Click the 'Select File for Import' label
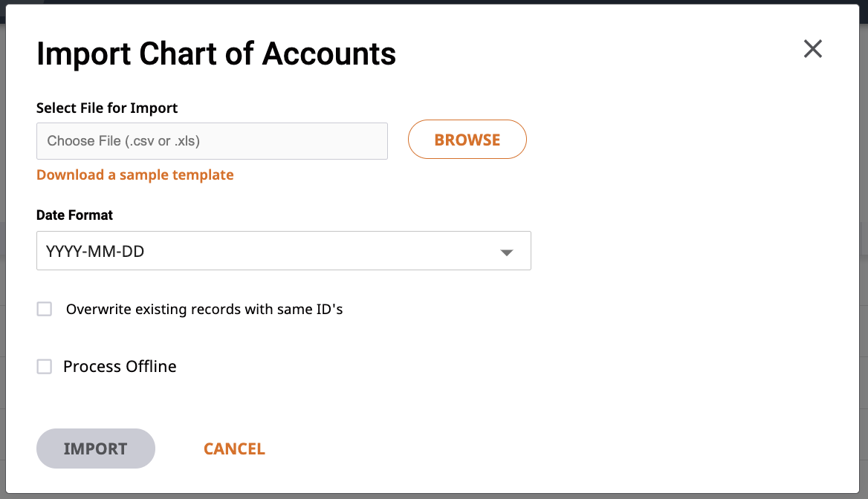Screen dimensions: 868x499 [x=107, y=108]
